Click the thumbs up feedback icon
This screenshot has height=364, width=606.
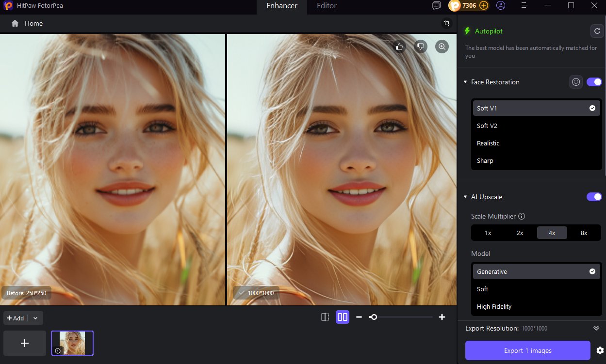coord(399,47)
